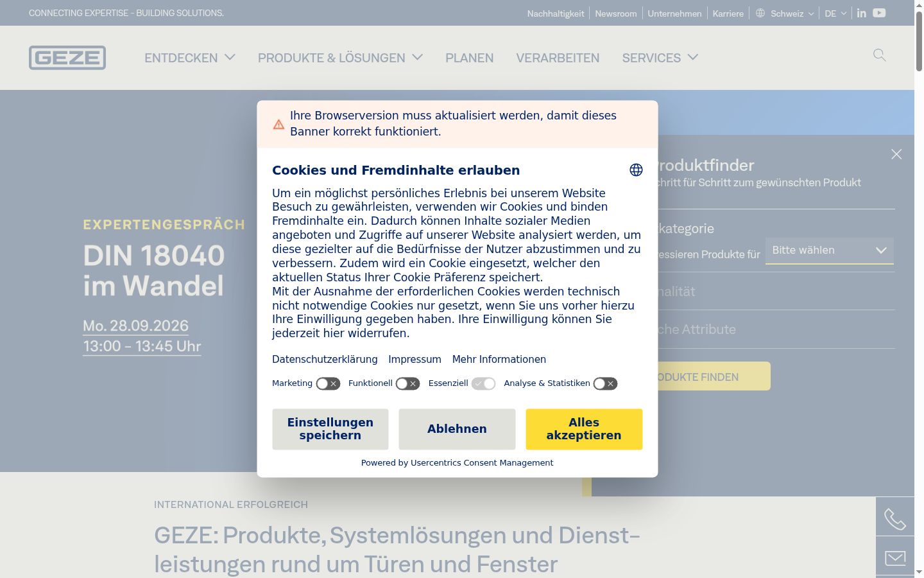Image resolution: width=924 pixels, height=578 pixels.
Task: Click the globe icon beside Schweiz
Action: tap(760, 13)
